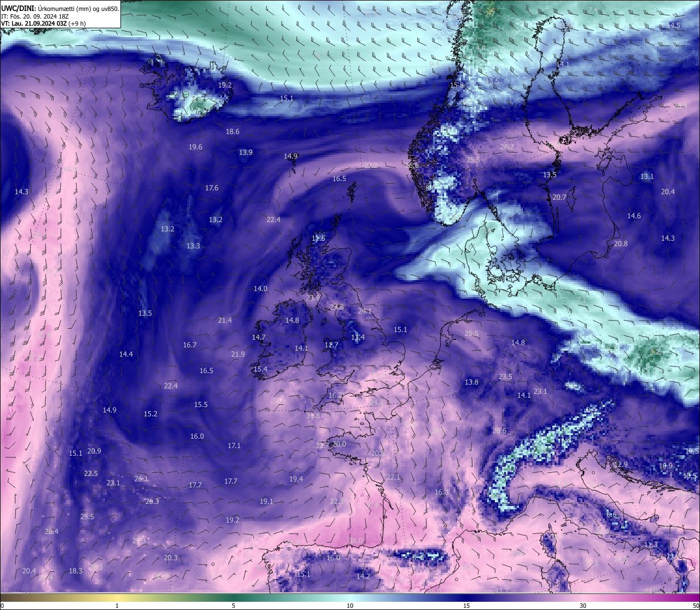Viewport: 700px width, 610px height.
Task: Click the 23.5 value on the map
Action: (505, 376)
